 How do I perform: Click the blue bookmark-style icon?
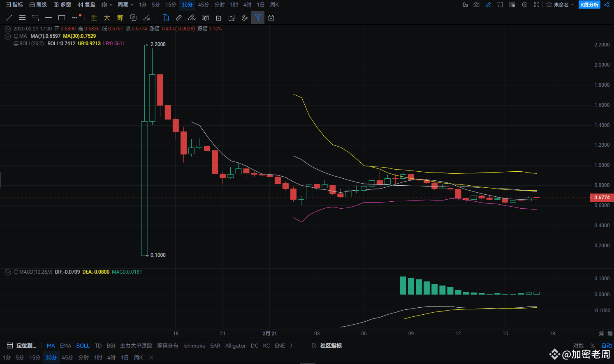pos(166,18)
